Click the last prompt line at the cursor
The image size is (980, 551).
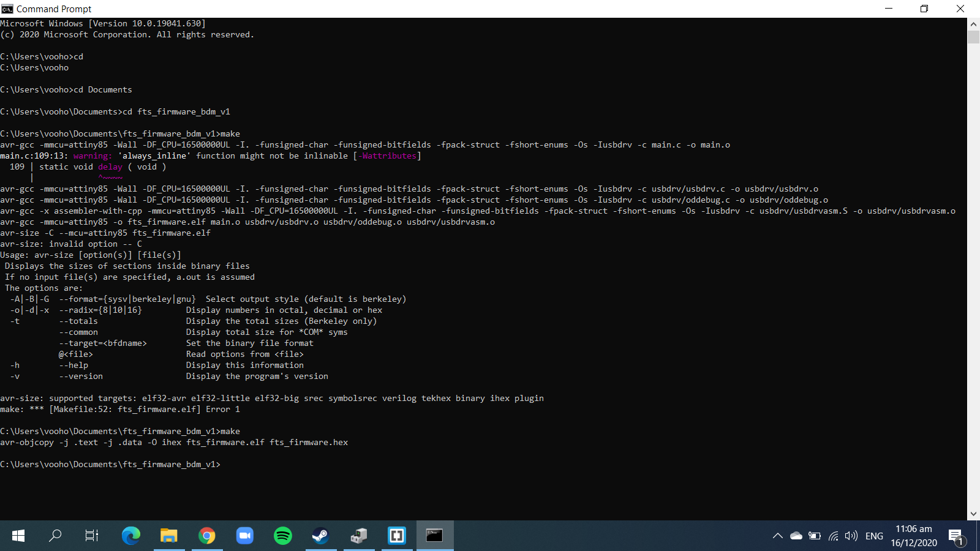110,464
